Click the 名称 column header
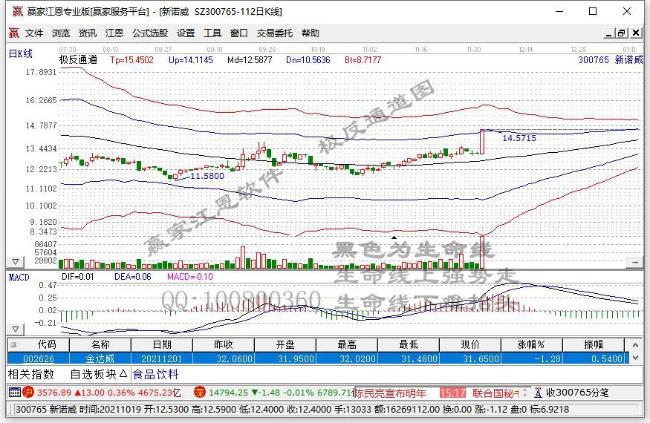 click(x=100, y=345)
